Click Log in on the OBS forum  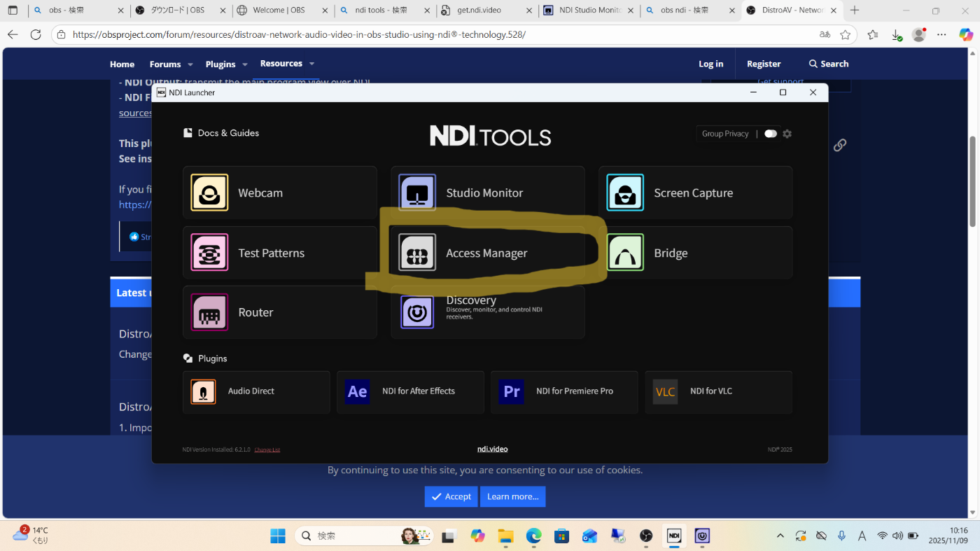tap(711, 64)
